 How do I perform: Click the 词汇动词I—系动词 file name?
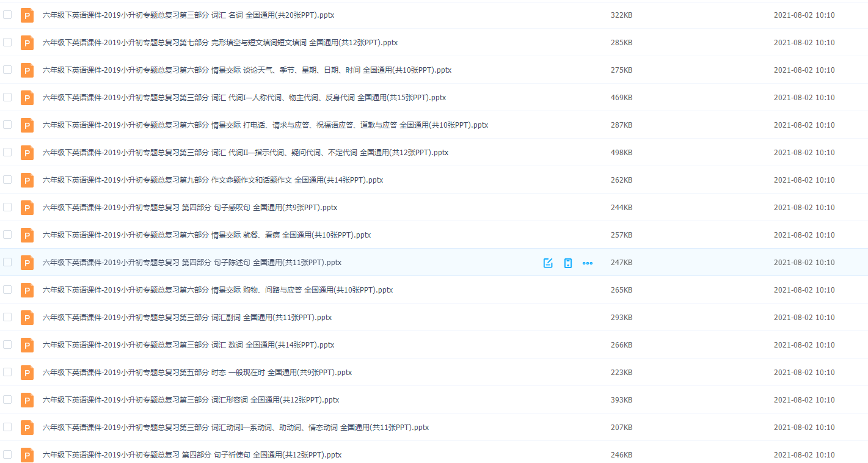(235, 428)
